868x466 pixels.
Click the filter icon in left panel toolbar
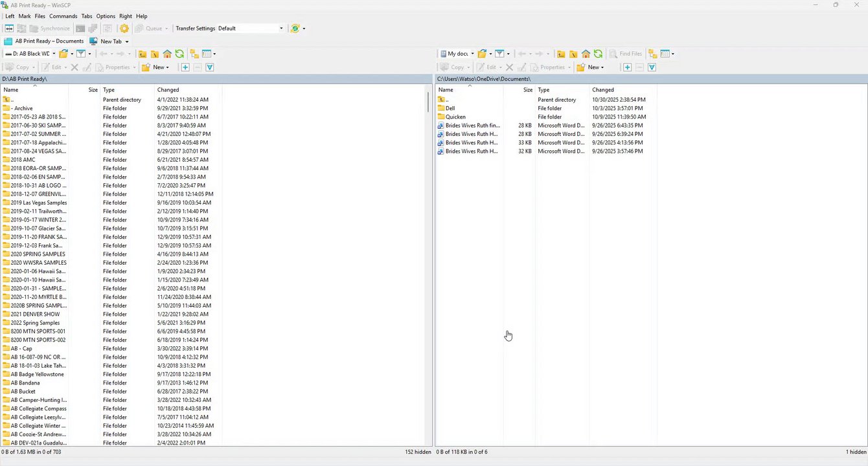81,54
